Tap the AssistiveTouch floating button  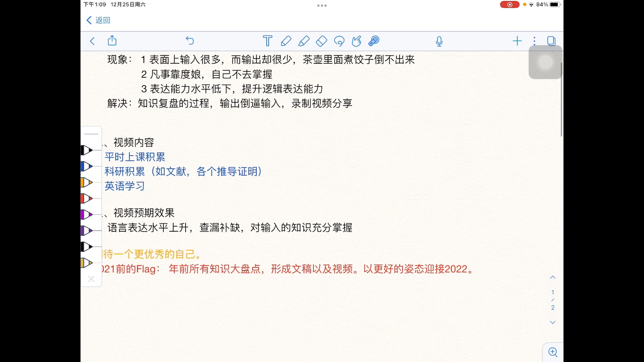tap(545, 62)
